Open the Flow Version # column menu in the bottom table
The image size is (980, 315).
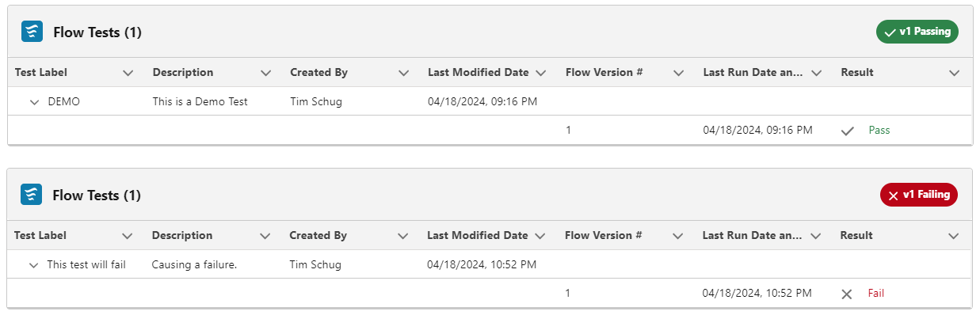pos(677,236)
